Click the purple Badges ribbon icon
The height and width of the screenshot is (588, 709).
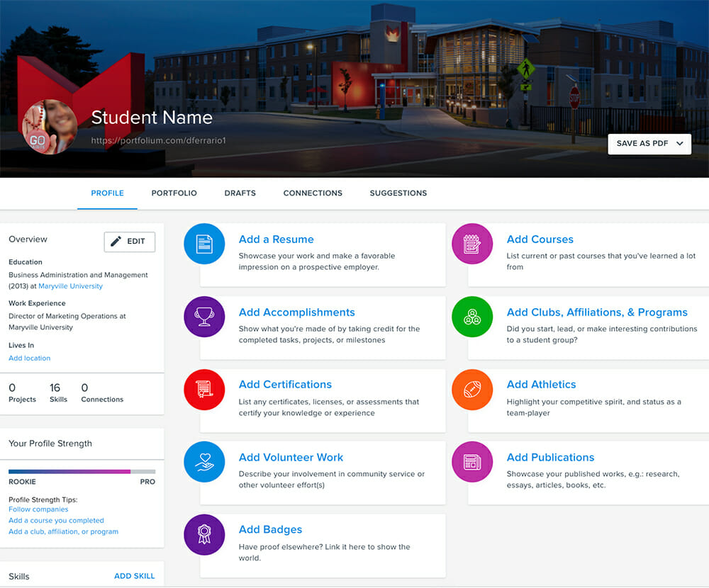click(x=204, y=534)
